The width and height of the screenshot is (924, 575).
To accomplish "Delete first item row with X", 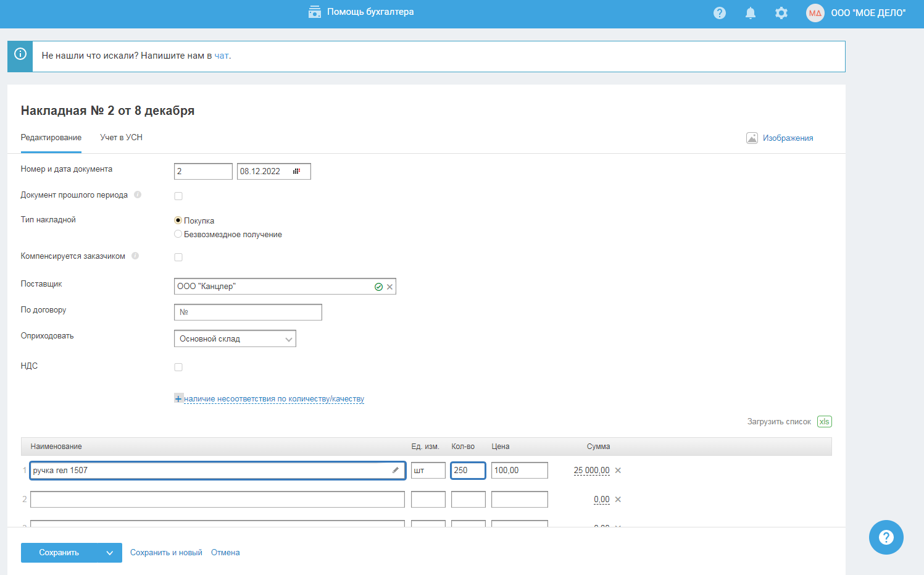I will click(x=618, y=471).
